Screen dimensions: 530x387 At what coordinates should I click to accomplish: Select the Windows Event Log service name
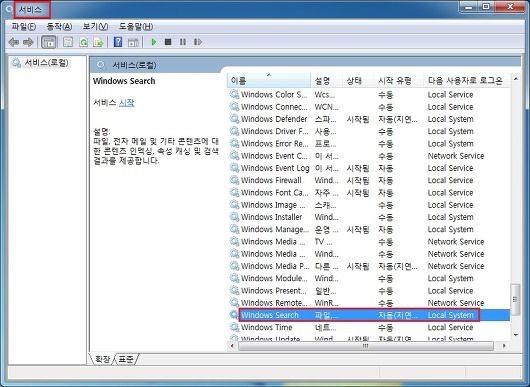pyautogui.click(x=275, y=168)
